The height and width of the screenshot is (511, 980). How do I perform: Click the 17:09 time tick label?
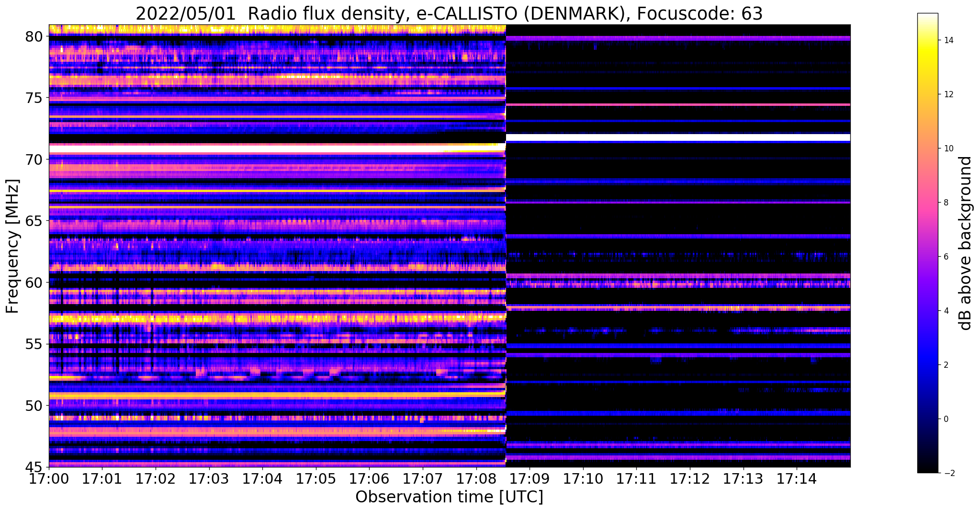tap(529, 478)
